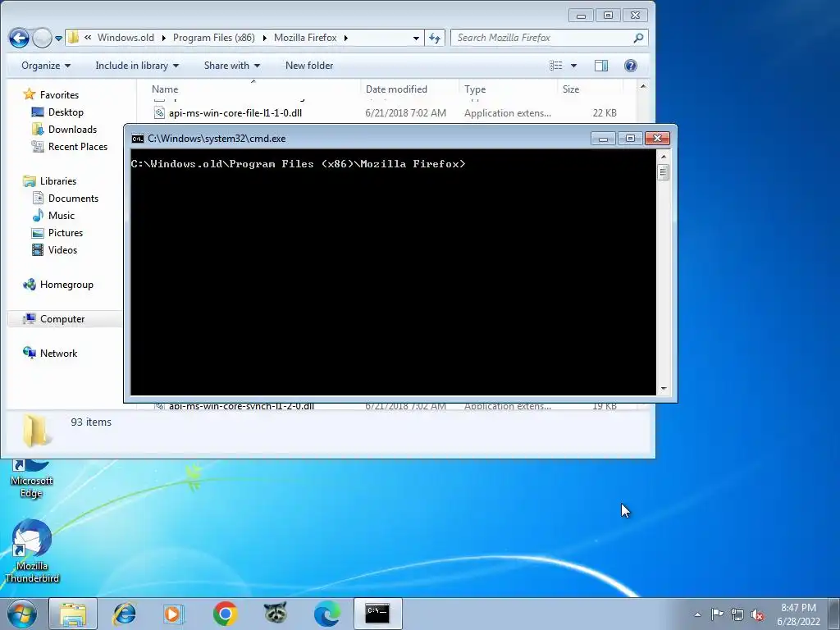This screenshot has height=630, width=840.
Task: Launch Microsoft Edge from taskbar
Action: (326, 614)
